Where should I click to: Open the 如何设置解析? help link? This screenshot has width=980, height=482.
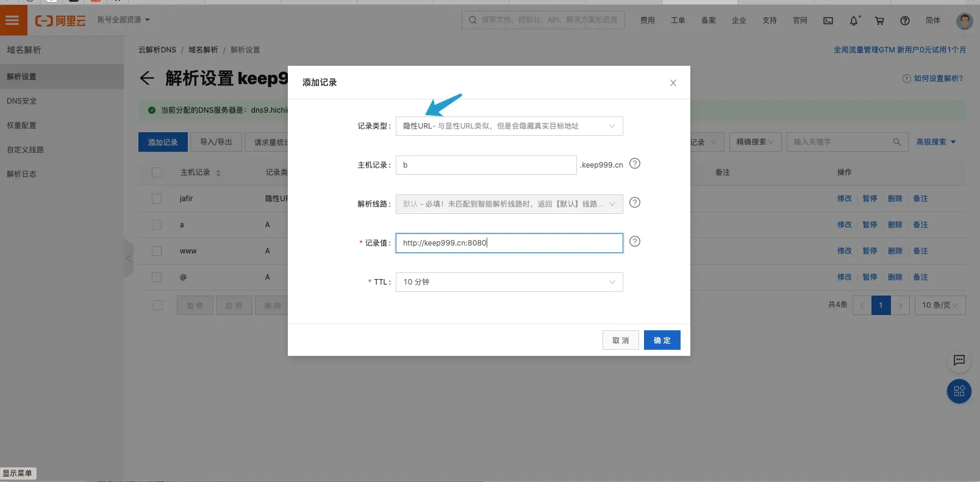coord(939,79)
